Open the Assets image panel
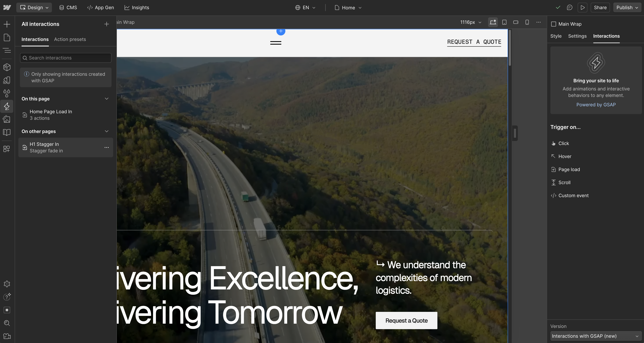This screenshot has width=644, height=343. pyautogui.click(x=7, y=119)
